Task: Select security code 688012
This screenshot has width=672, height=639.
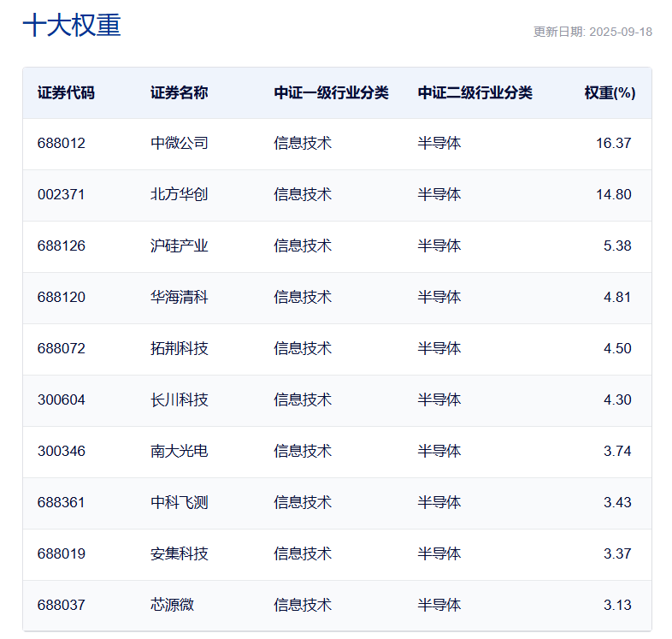Action: pos(62,143)
